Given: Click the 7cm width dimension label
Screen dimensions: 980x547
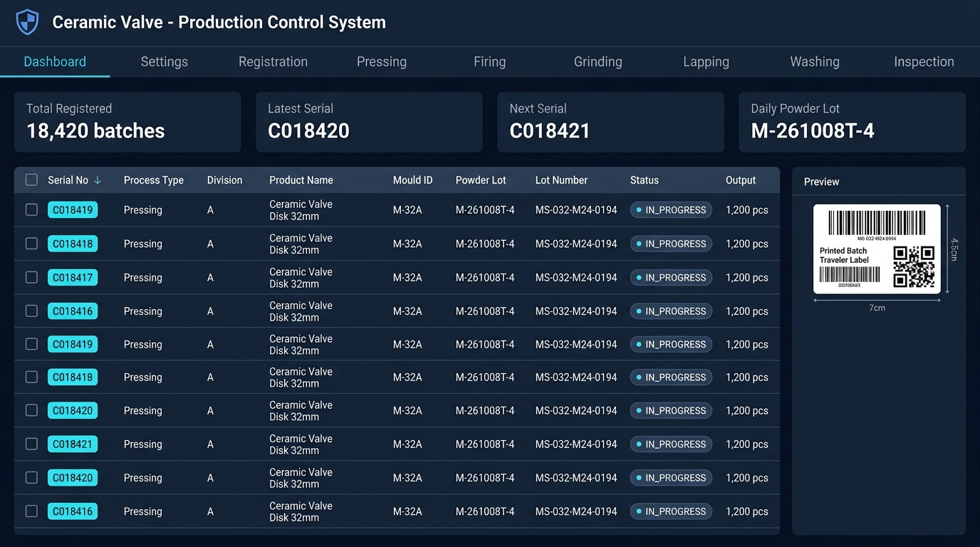Looking at the screenshot, I should [877, 308].
